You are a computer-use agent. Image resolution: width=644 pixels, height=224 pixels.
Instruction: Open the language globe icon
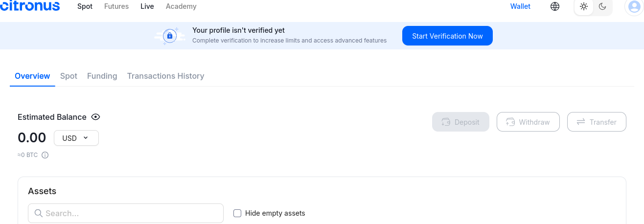(x=555, y=7)
